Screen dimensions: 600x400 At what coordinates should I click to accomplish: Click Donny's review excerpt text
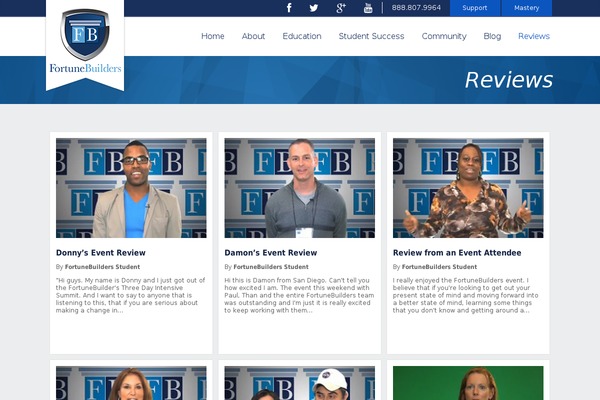(130, 295)
